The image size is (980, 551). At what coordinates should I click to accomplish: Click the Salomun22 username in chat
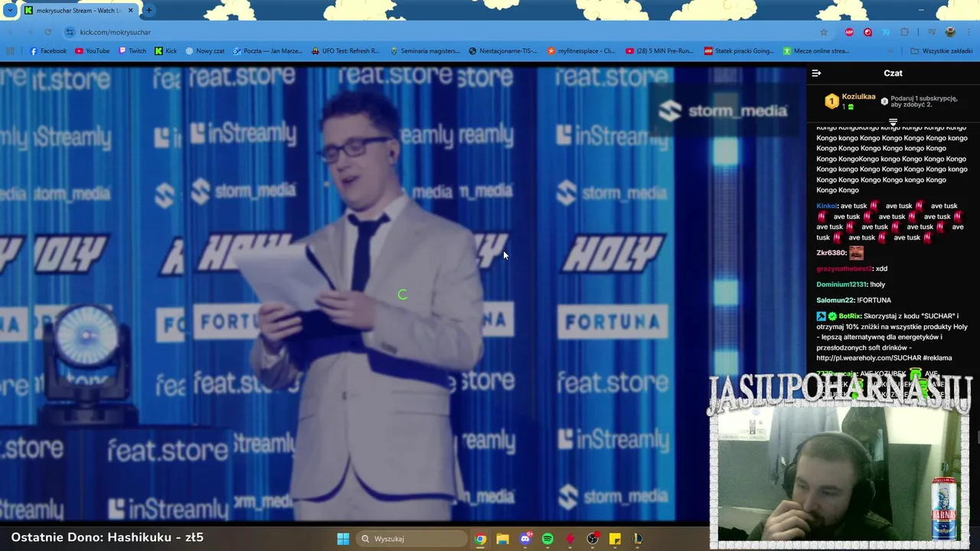(835, 300)
